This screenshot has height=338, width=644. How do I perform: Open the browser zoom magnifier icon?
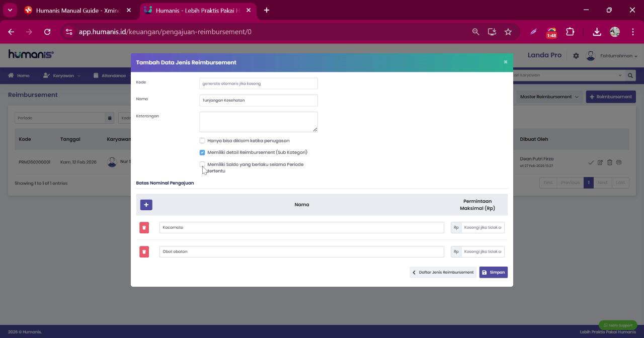pyautogui.click(x=476, y=32)
